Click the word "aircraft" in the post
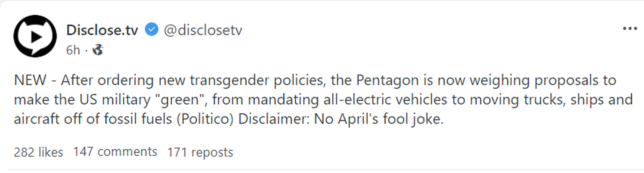 coord(36,119)
